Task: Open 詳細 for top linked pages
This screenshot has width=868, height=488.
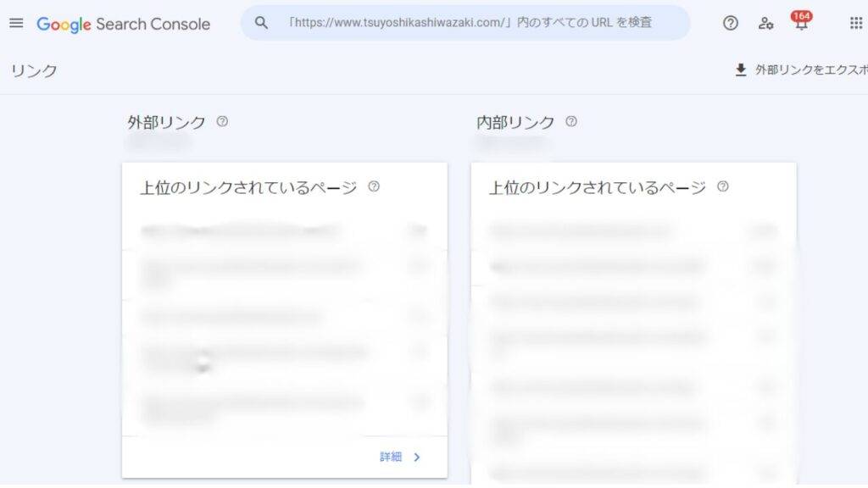Action: pos(391,456)
